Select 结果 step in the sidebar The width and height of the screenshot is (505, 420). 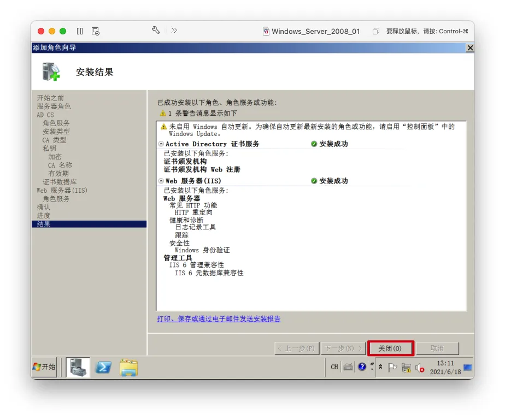pos(89,224)
